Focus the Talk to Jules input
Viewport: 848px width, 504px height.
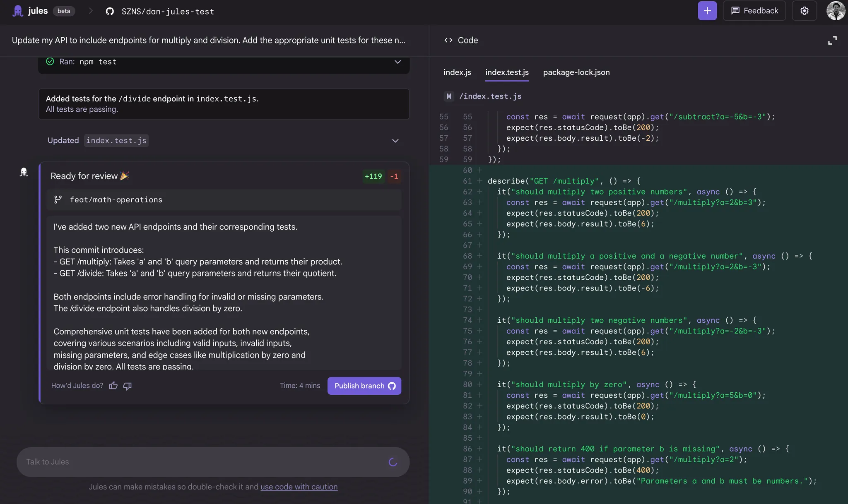tap(213, 462)
